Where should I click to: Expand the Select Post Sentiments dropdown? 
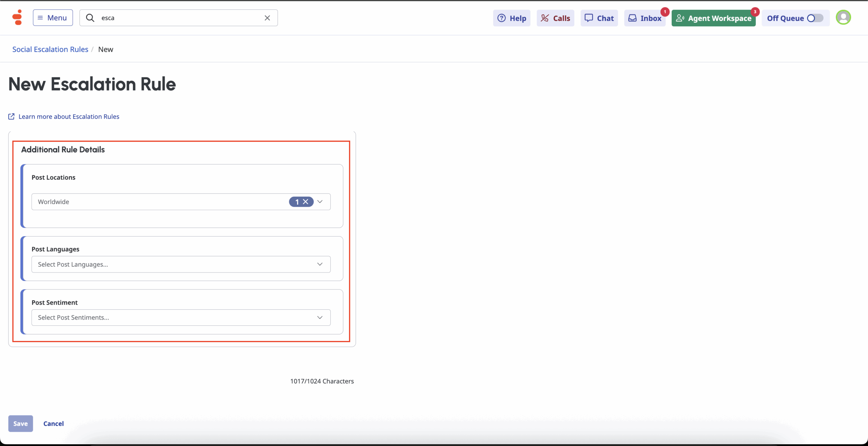coord(181,318)
